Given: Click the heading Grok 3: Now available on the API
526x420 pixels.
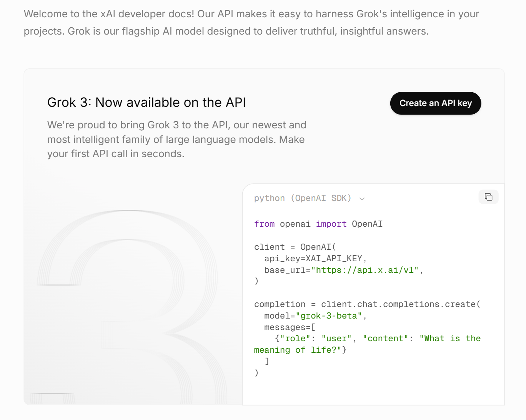Looking at the screenshot, I should tap(146, 102).
